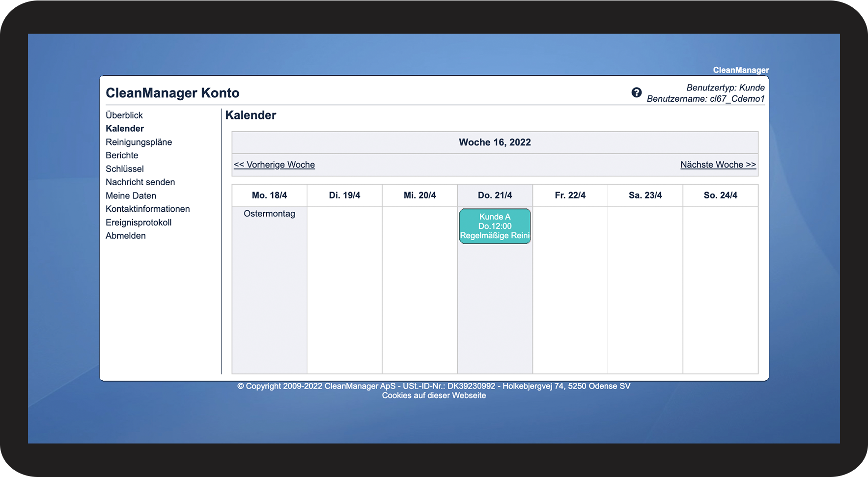
Task: Open Meine Daten in the sidebar
Action: coord(131,196)
